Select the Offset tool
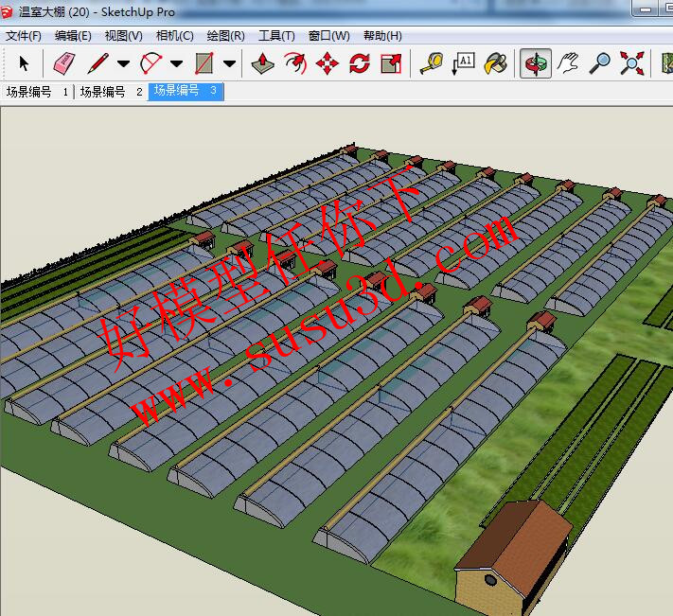 coord(295,63)
